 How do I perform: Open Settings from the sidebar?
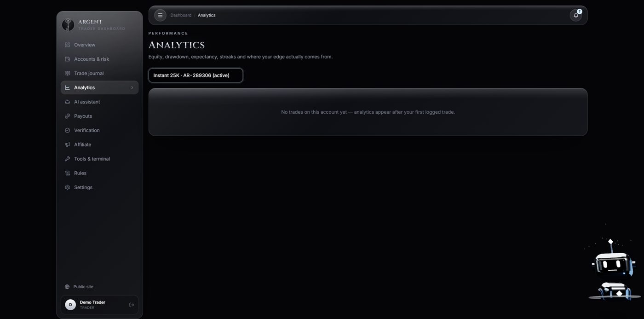coord(99,187)
